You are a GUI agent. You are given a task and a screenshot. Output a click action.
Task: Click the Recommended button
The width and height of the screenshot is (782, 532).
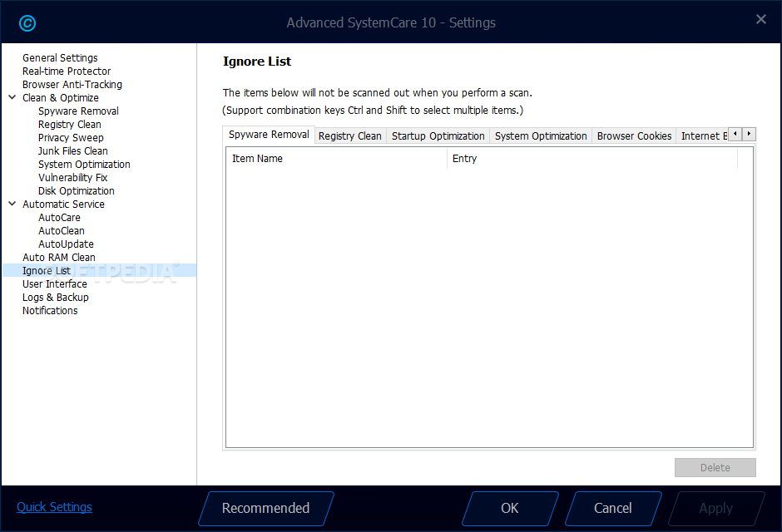click(266, 508)
